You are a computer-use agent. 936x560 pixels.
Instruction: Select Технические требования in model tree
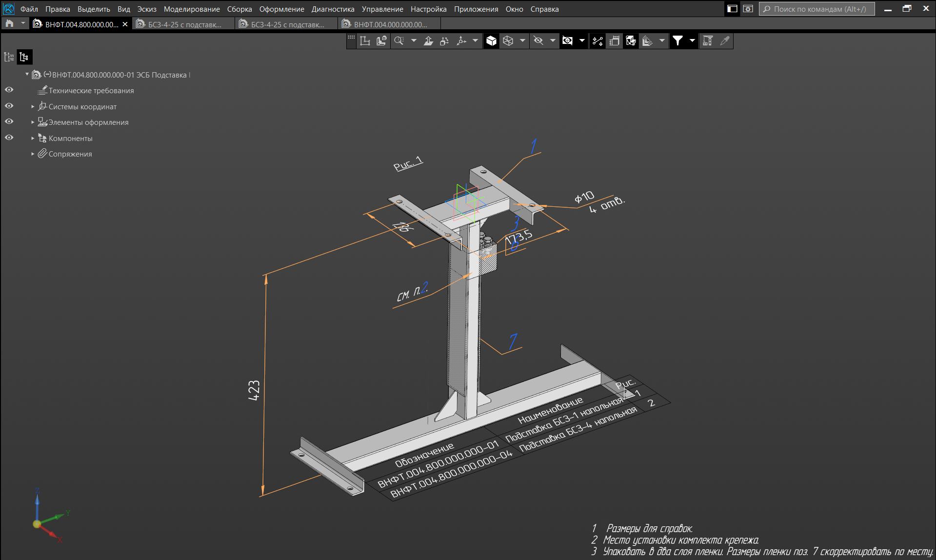[x=91, y=91]
